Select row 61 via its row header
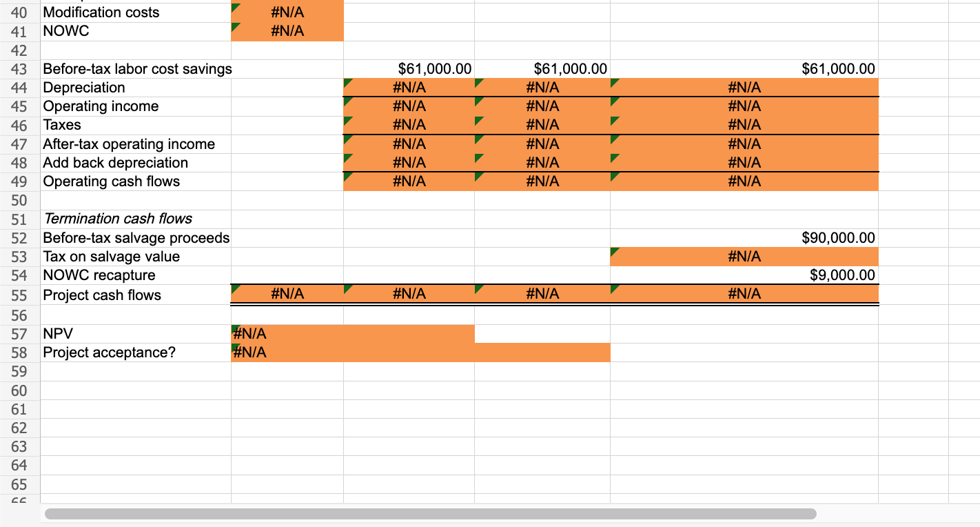This screenshot has width=980, height=527. pyautogui.click(x=19, y=409)
